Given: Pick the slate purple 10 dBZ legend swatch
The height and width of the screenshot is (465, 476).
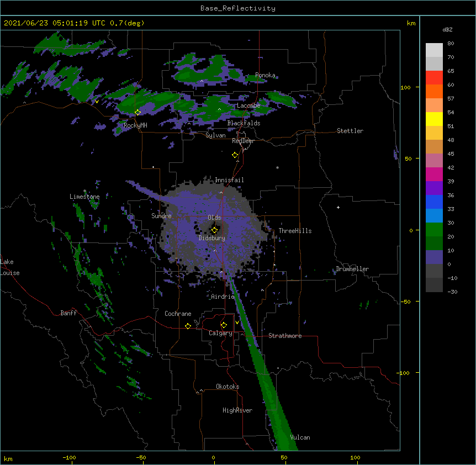Looking at the screenshot, I should click(434, 257).
